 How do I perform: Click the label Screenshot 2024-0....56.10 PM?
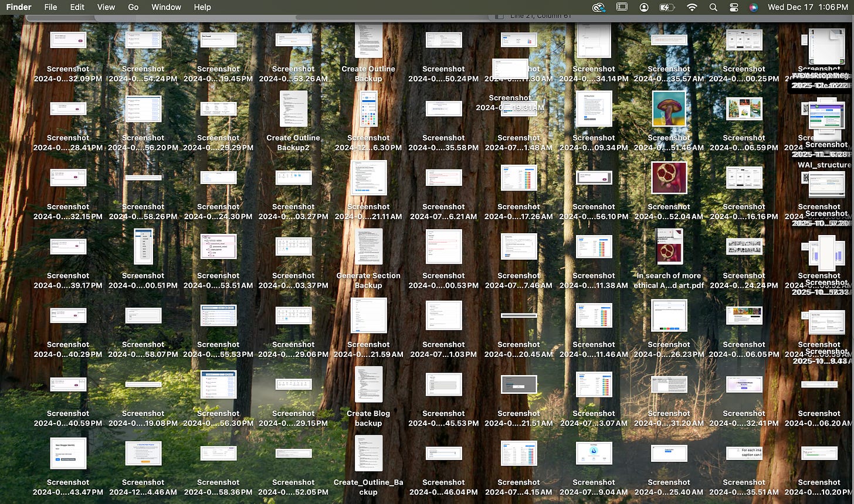(594, 212)
